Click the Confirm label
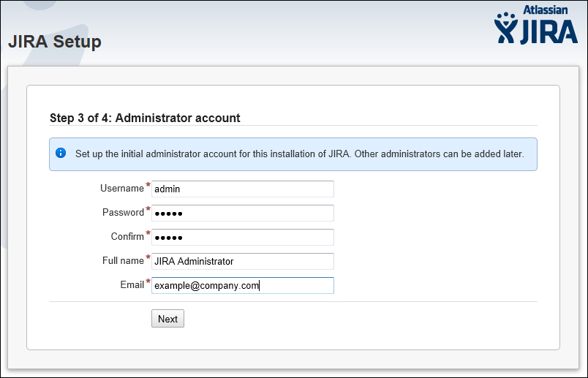The width and height of the screenshot is (588, 378). click(127, 237)
